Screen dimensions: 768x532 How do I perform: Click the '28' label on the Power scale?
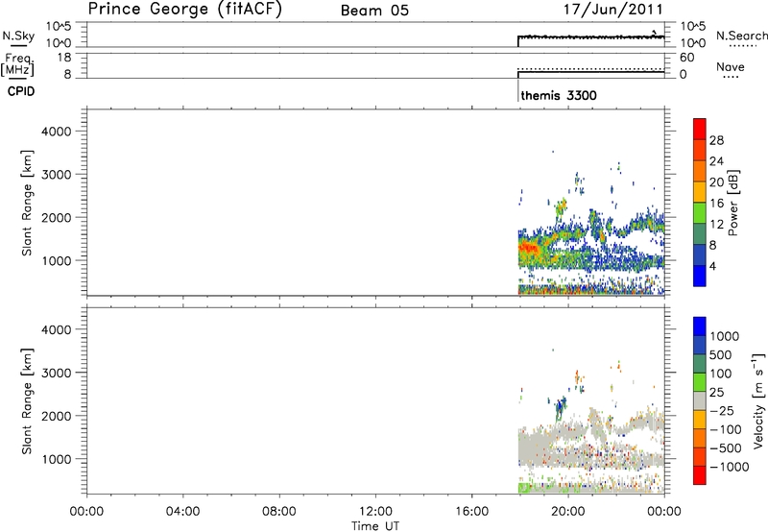pos(716,140)
